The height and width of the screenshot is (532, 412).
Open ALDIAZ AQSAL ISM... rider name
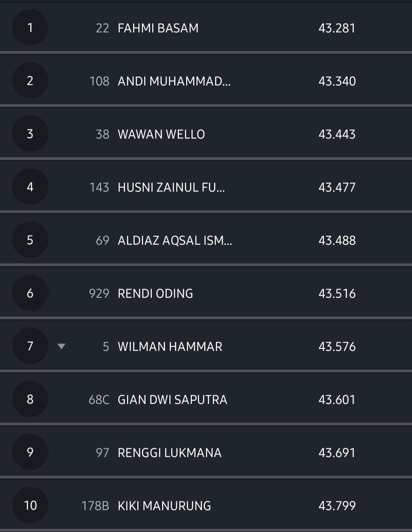[175, 241]
